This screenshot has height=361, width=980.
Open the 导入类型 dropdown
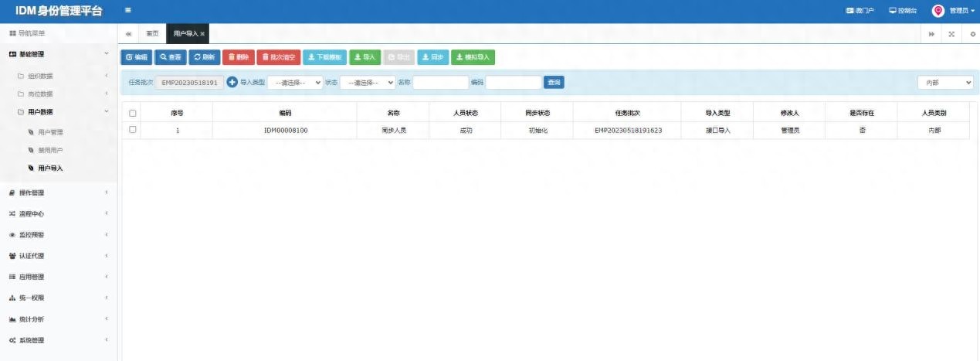click(295, 82)
